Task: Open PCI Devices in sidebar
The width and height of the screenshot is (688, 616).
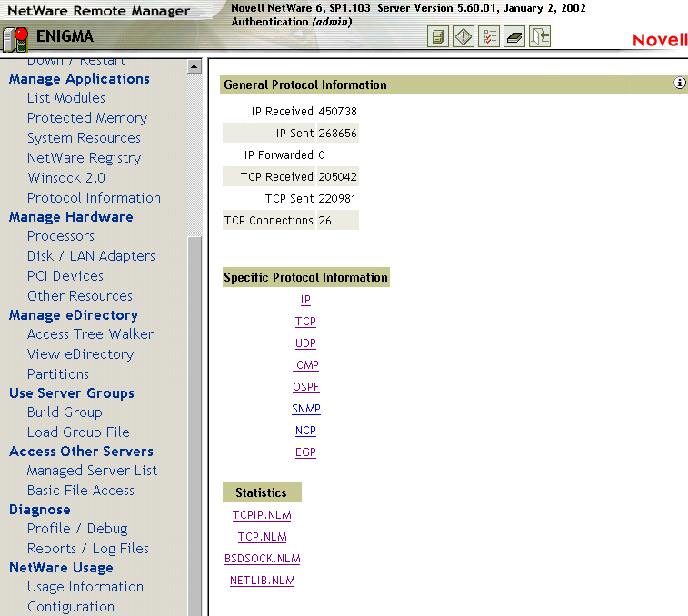Action: coord(65,276)
